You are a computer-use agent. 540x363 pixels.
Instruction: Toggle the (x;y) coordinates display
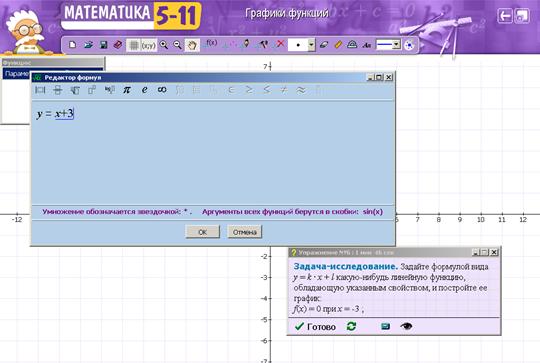click(149, 45)
